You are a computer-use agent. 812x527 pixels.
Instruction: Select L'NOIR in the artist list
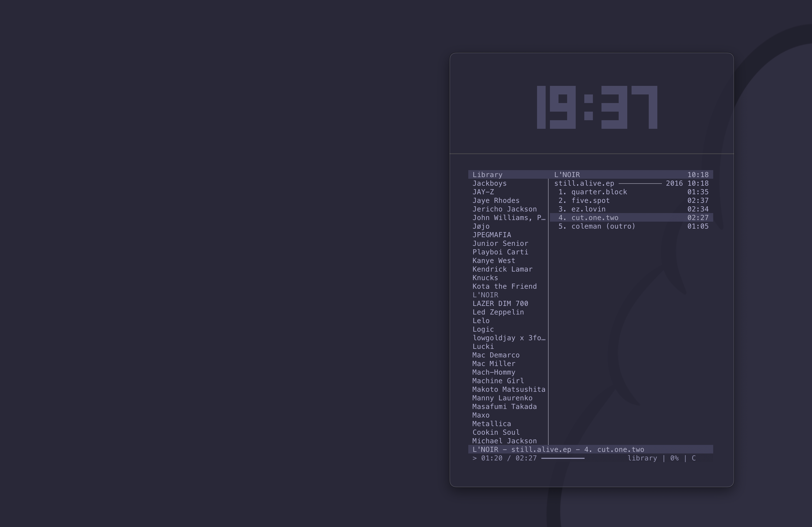485,295
